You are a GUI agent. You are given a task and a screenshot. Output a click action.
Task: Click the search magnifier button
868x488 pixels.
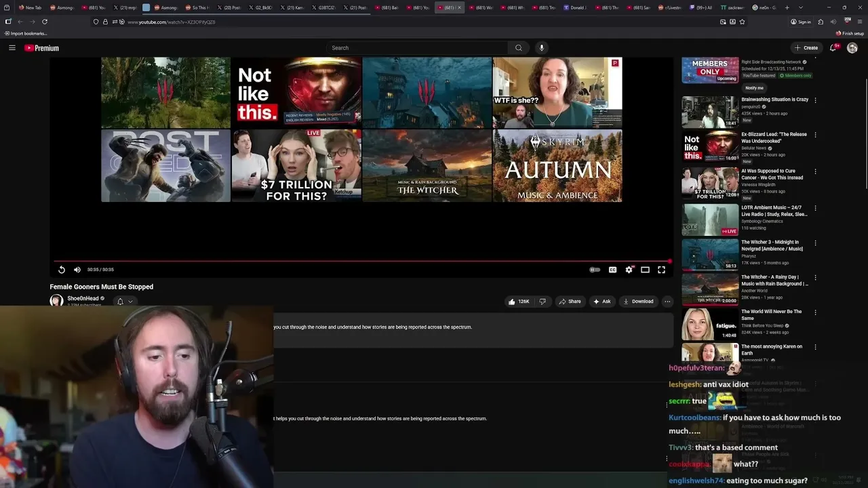click(519, 48)
